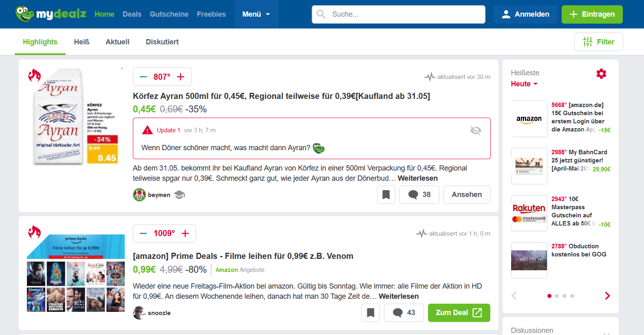
Task: Switch to the Diskutiert tab
Action: tap(162, 42)
